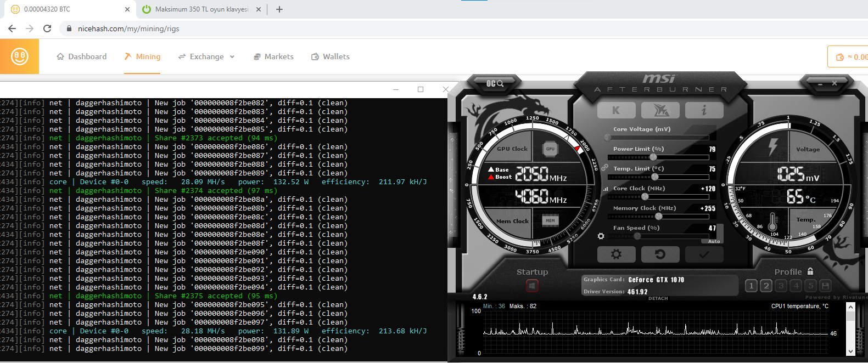Select profile slot 4
The image size is (868, 363).
pyautogui.click(x=796, y=286)
